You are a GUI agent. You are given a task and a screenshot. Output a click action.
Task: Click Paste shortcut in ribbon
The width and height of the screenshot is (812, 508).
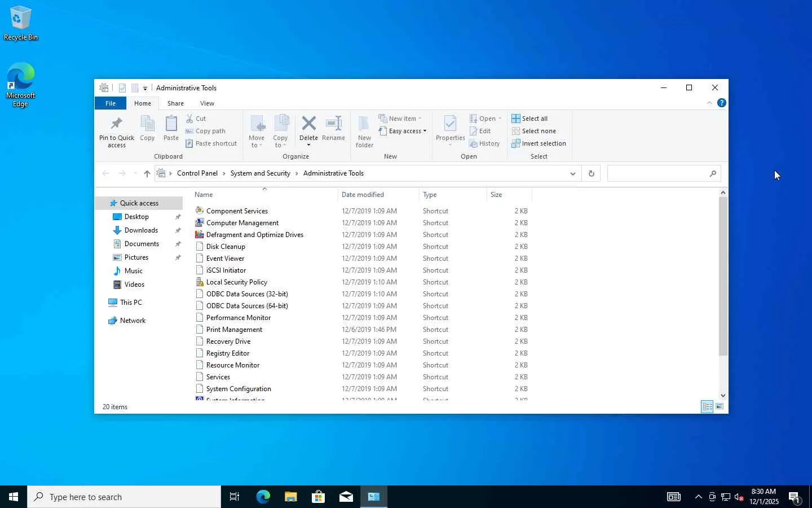(211, 143)
